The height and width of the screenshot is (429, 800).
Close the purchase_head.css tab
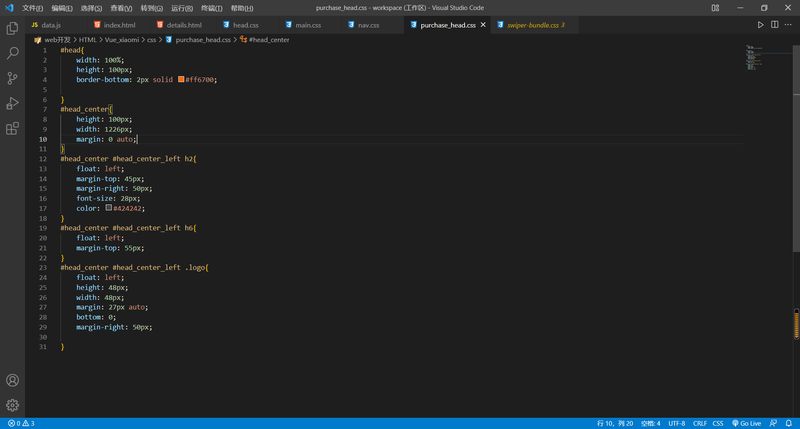[x=483, y=24]
